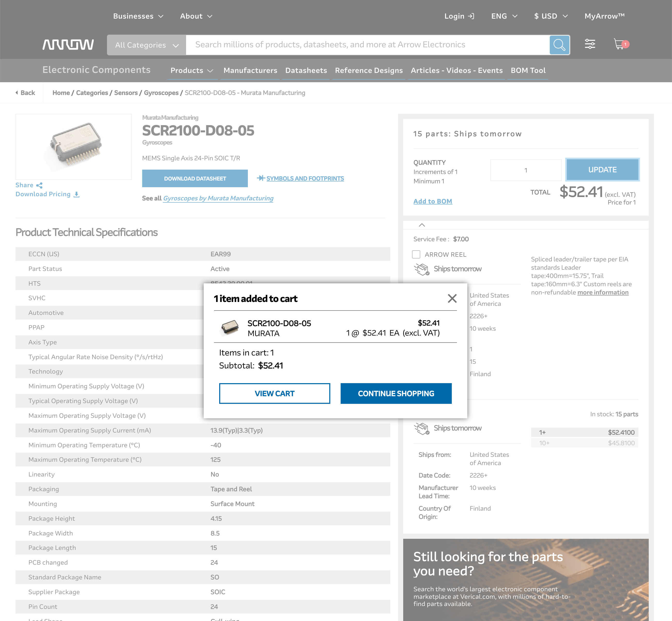Click the filter/preferences icon beside the cart
The width and height of the screenshot is (672, 621).
590,44
